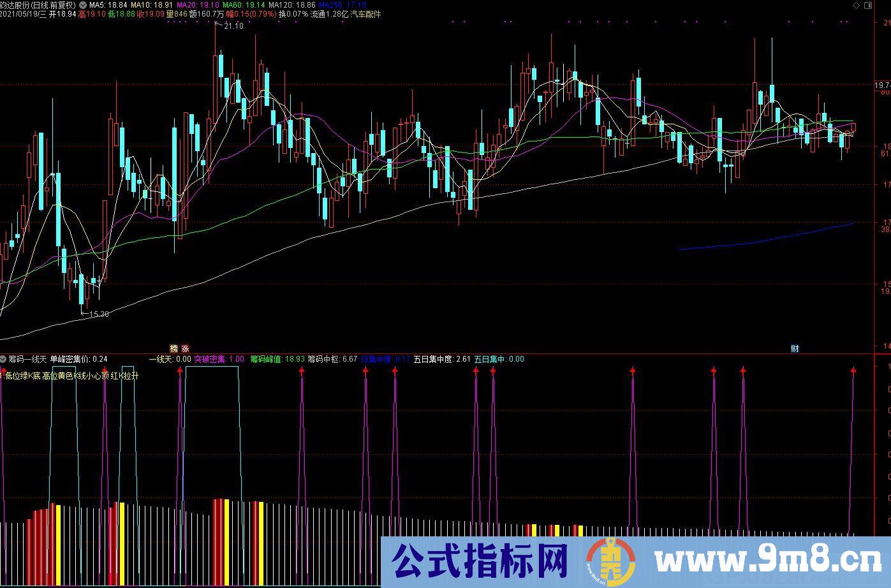Click the 换0.07% turnover value

tap(293, 13)
